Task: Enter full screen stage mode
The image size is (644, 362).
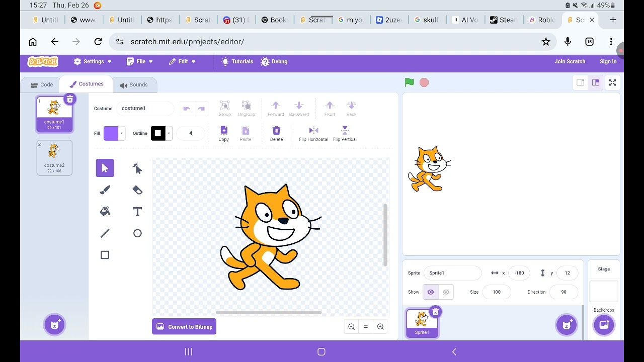Action: 612,82
